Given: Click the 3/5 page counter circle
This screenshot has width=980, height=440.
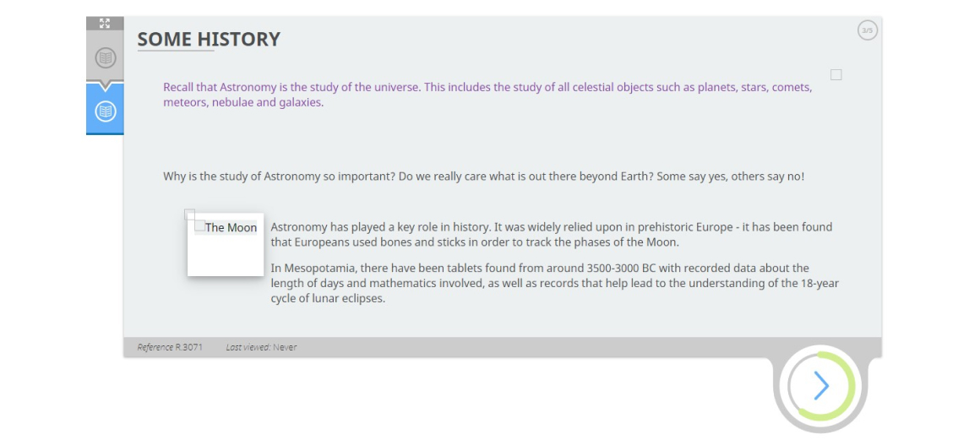Looking at the screenshot, I should click(867, 30).
